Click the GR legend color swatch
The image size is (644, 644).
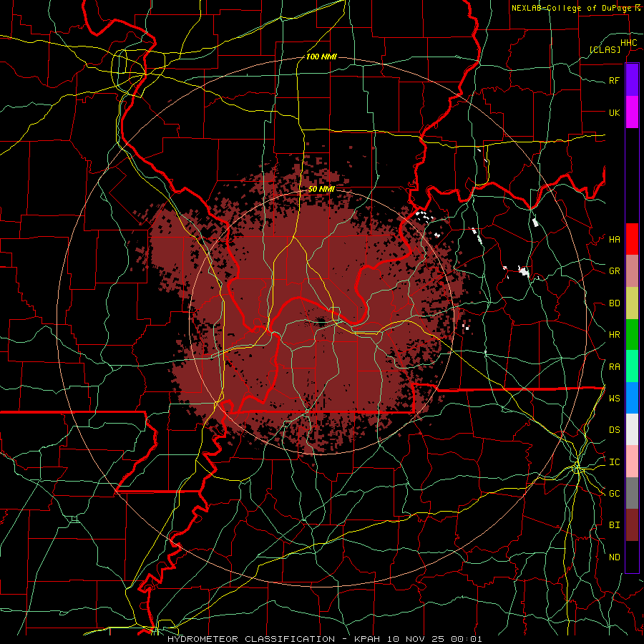tap(632, 271)
